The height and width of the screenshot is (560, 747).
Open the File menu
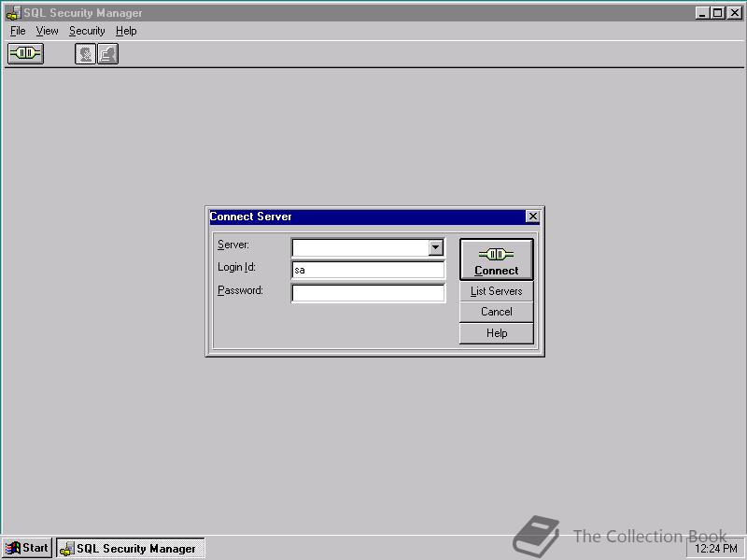tap(18, 31)
